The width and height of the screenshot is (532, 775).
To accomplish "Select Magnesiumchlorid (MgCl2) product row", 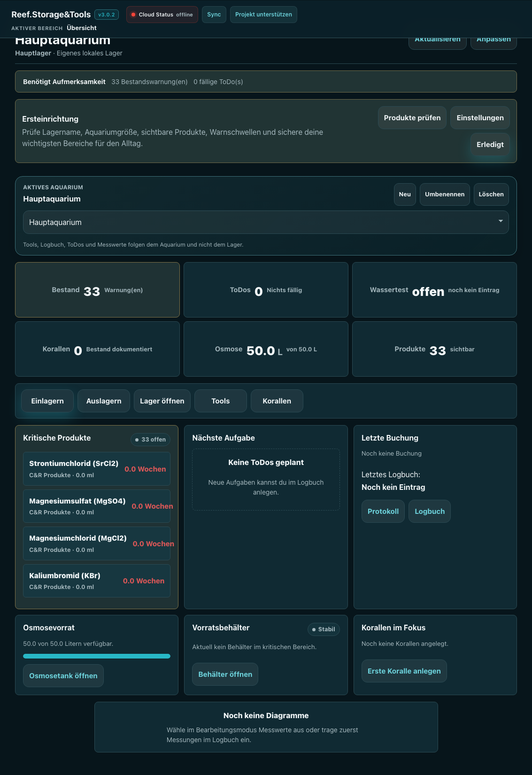I will 97,543.
